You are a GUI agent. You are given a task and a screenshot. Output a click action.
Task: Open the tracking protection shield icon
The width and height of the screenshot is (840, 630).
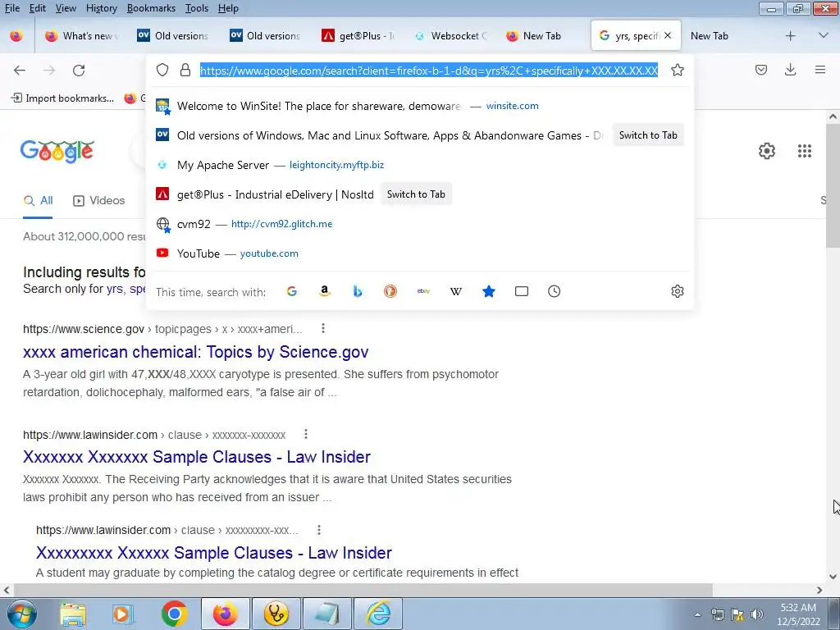tap(162, 71)
